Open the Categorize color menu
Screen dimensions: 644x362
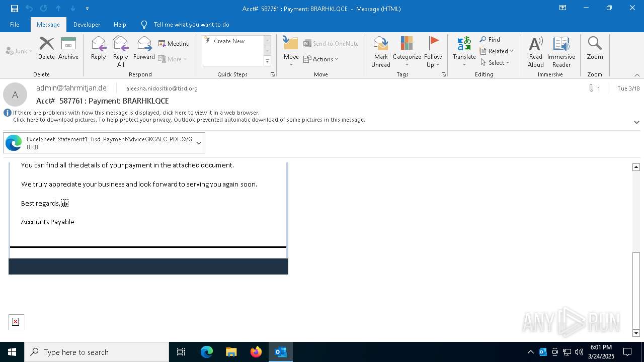pos(407,52)
